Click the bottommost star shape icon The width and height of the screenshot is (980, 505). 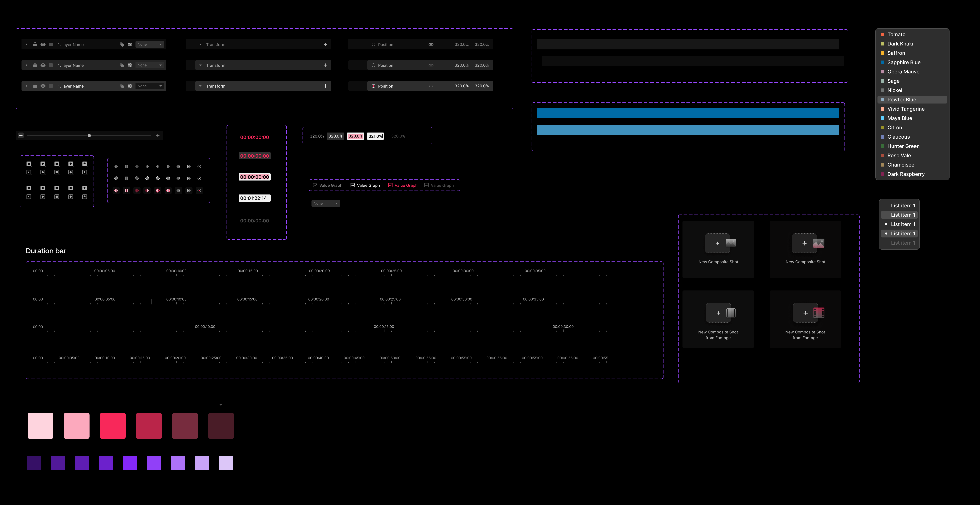pyautogui.click(x=84, y=196)
